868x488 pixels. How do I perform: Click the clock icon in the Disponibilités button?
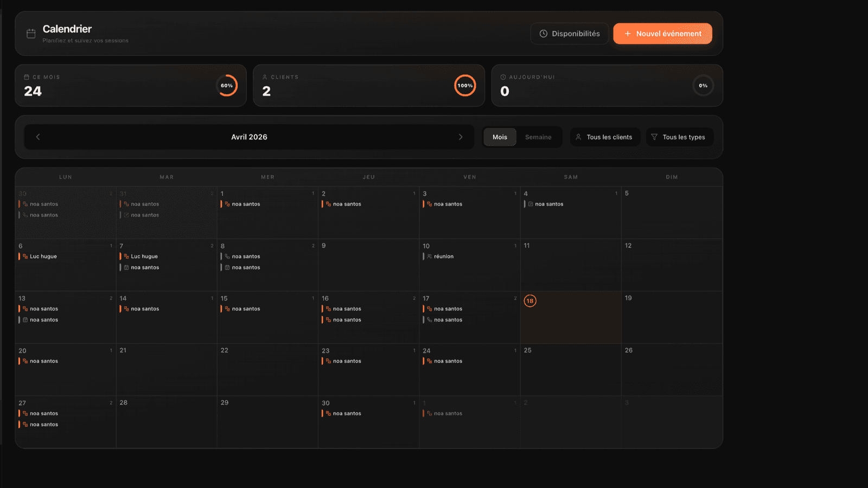click(543, 34)
